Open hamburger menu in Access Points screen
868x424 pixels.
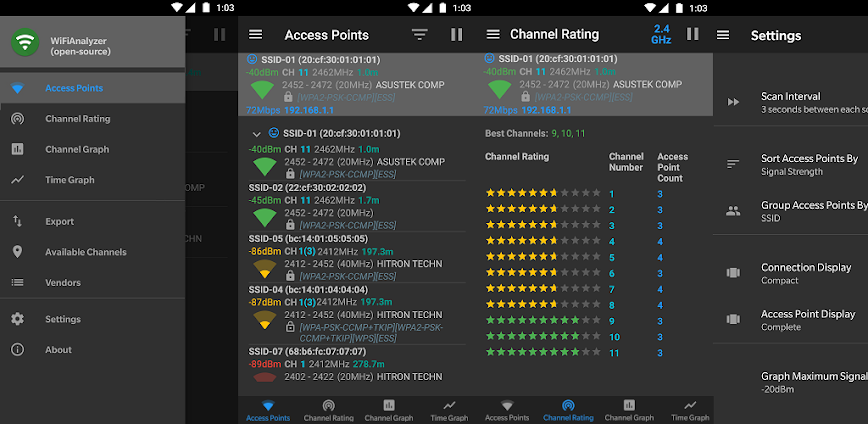point(256,35)
